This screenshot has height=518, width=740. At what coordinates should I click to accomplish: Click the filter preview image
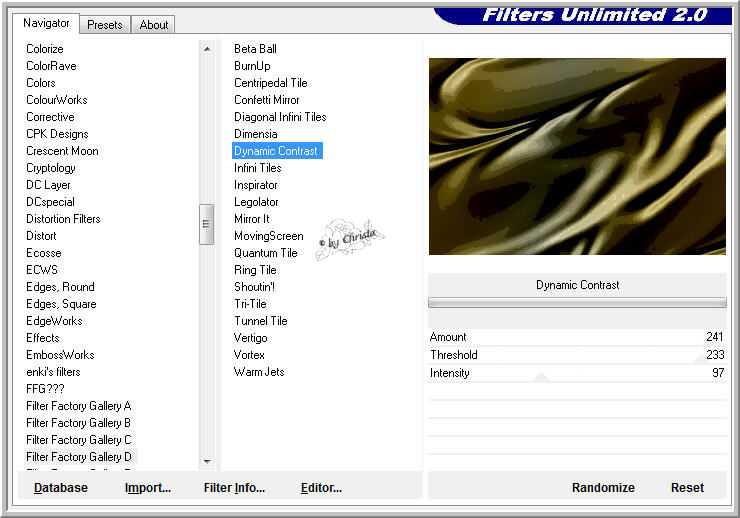click(x=577, y=156)
